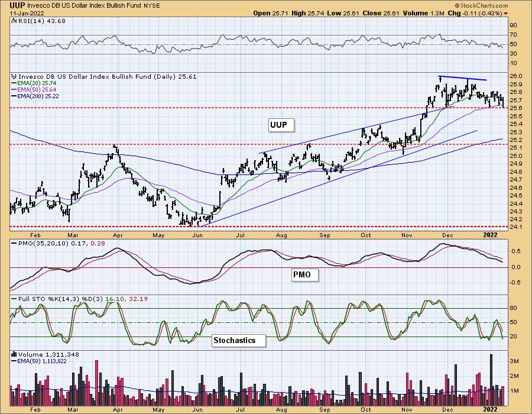Click the 24.1 price axis label
The image size is (532, 414).
point(515,227)
